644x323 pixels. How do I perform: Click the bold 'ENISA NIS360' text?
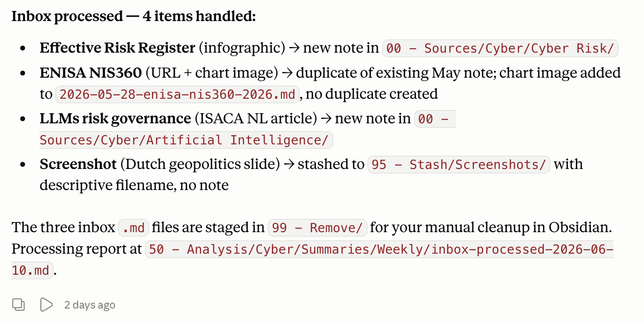click(x=91, y=73)
